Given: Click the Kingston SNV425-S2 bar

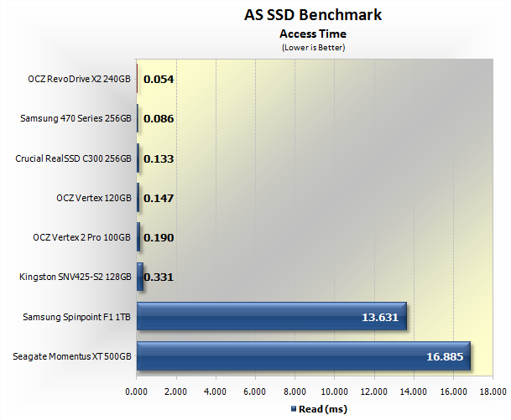Looking at the screenshot, I should tap(140, 277).
